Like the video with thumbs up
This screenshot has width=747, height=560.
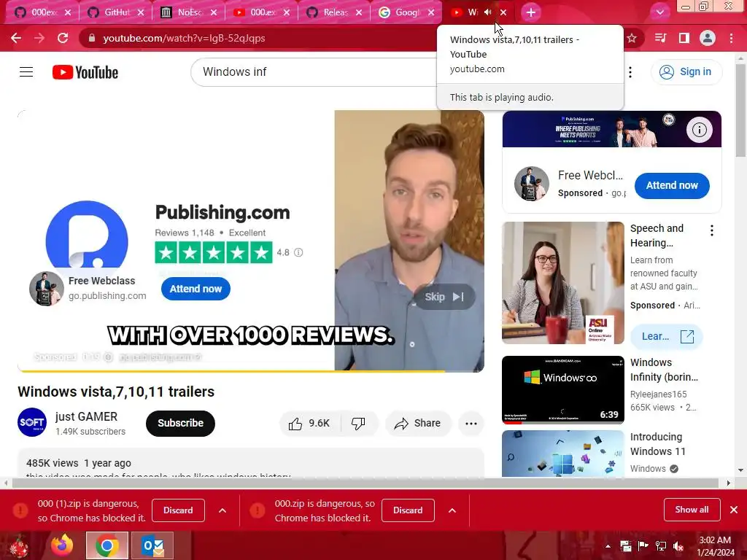309,424
